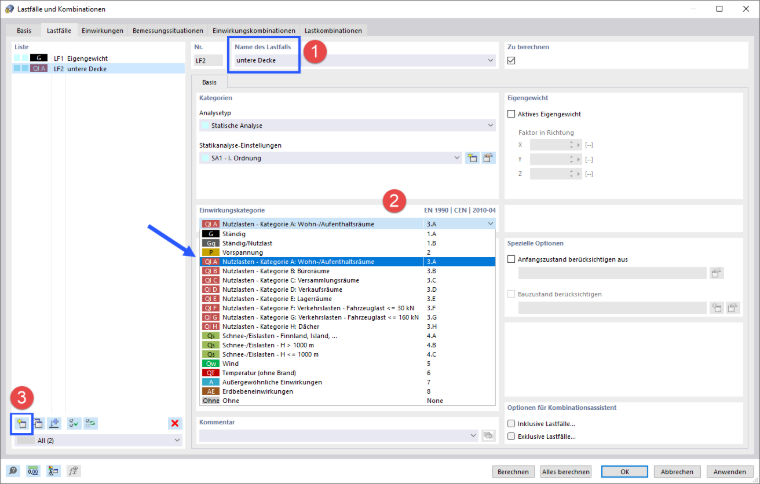Select Kategorie G Fahrzeuglast <= 160 kN
760x484 pixels.
pos(348,317)
